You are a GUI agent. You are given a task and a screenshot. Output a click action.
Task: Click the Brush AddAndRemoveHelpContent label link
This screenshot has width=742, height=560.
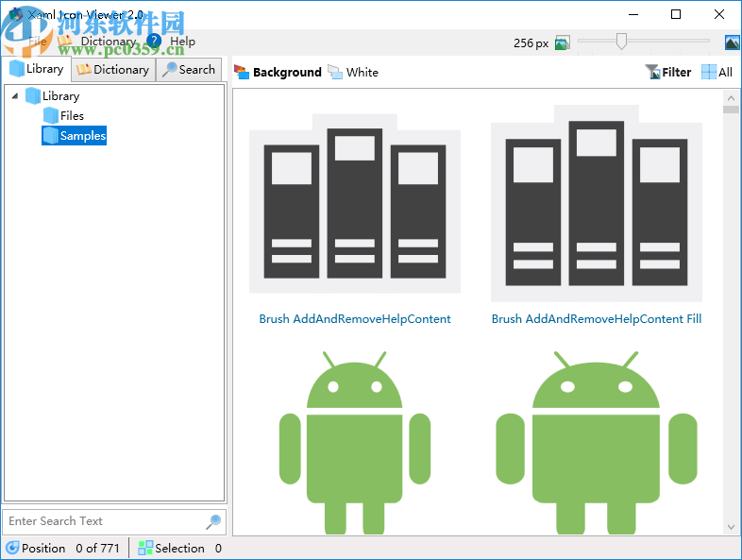(354, 319)
